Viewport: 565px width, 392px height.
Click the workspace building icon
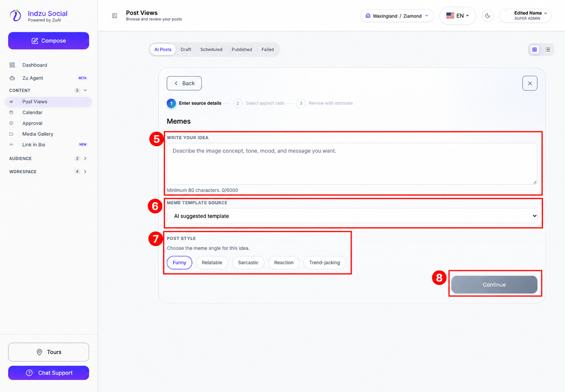[368, 16]
